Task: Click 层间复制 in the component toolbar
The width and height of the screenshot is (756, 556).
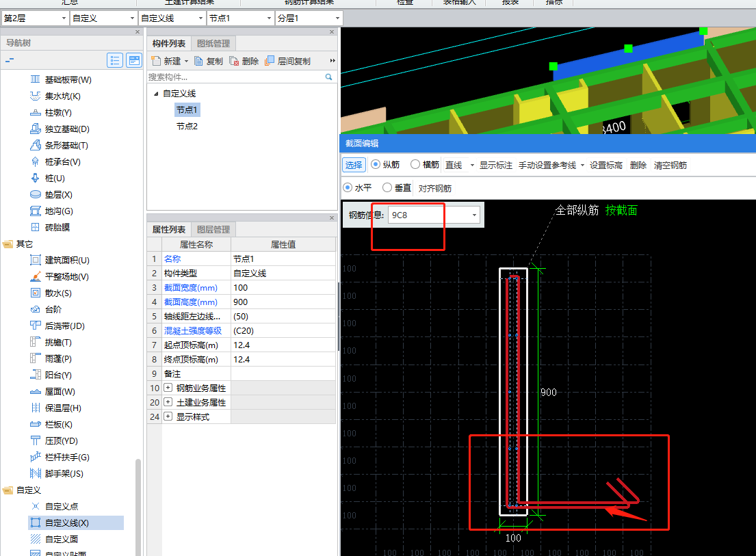Action: pyautogui.click(x=288, y=61)
